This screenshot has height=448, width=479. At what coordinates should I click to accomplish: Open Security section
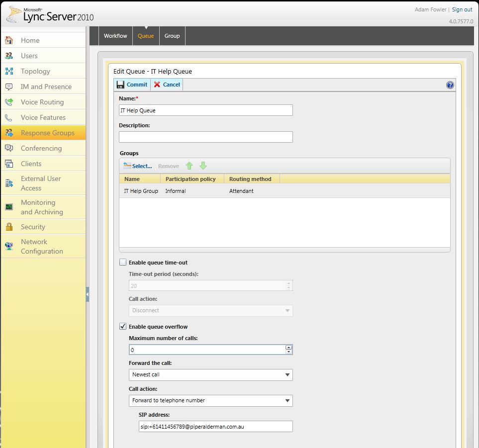tap(43, 227)
